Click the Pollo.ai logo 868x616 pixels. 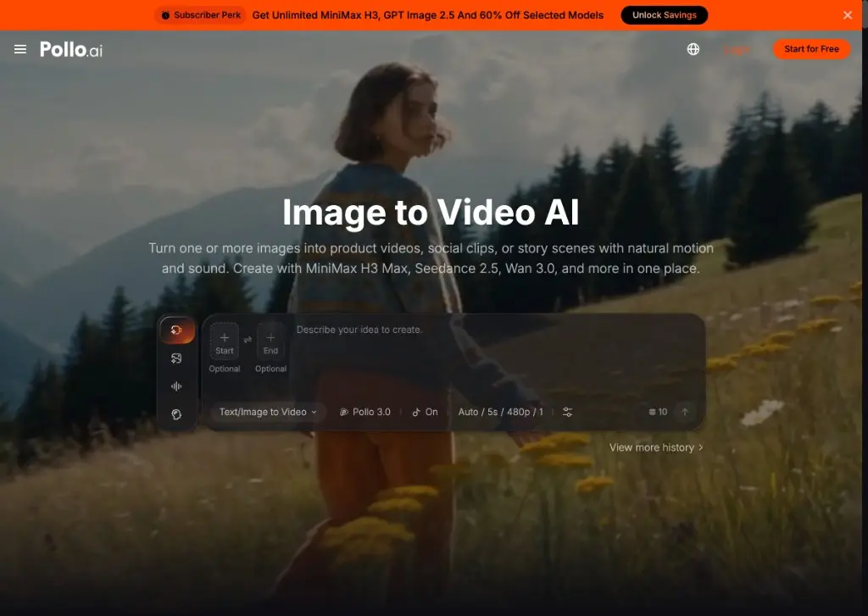pyautogui.click(x=71, y=49)
